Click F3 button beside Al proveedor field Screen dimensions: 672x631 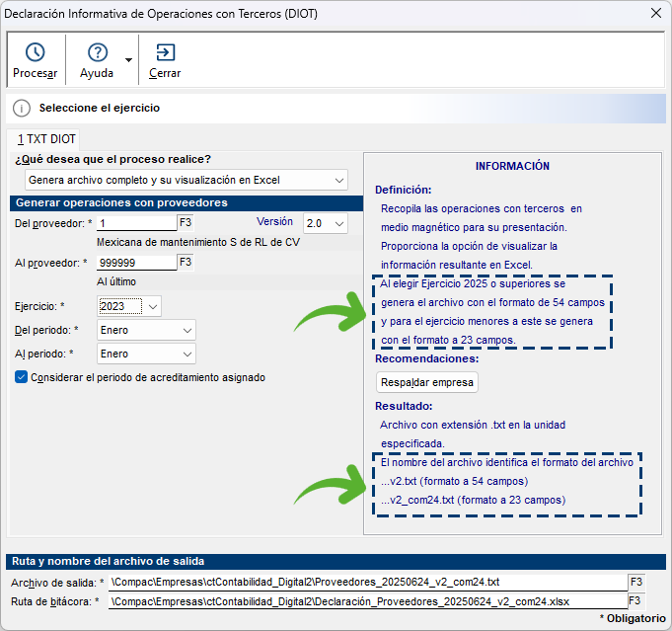tap(186, 263)
